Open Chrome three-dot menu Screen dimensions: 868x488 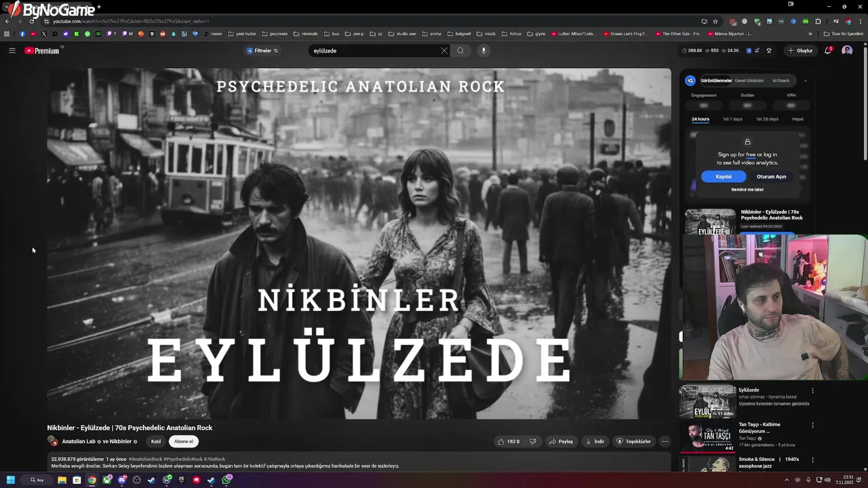(x=860, y=21)
